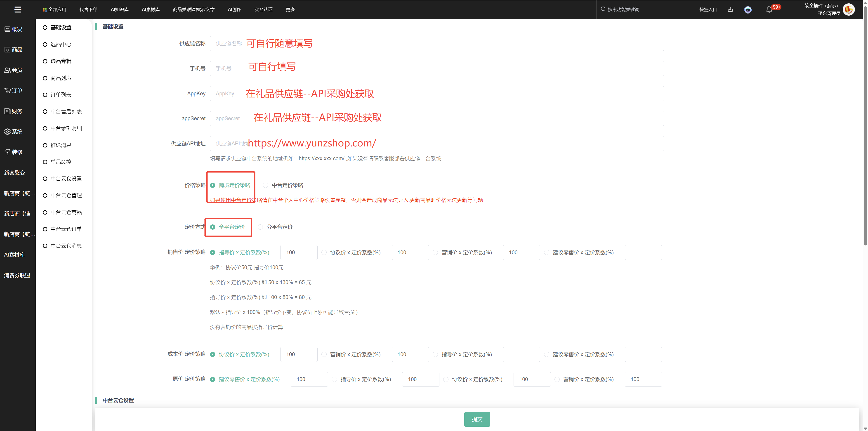The image size is (868, 431).
Task: Open the robot assistant icon
Action: [x=748, y=10]
